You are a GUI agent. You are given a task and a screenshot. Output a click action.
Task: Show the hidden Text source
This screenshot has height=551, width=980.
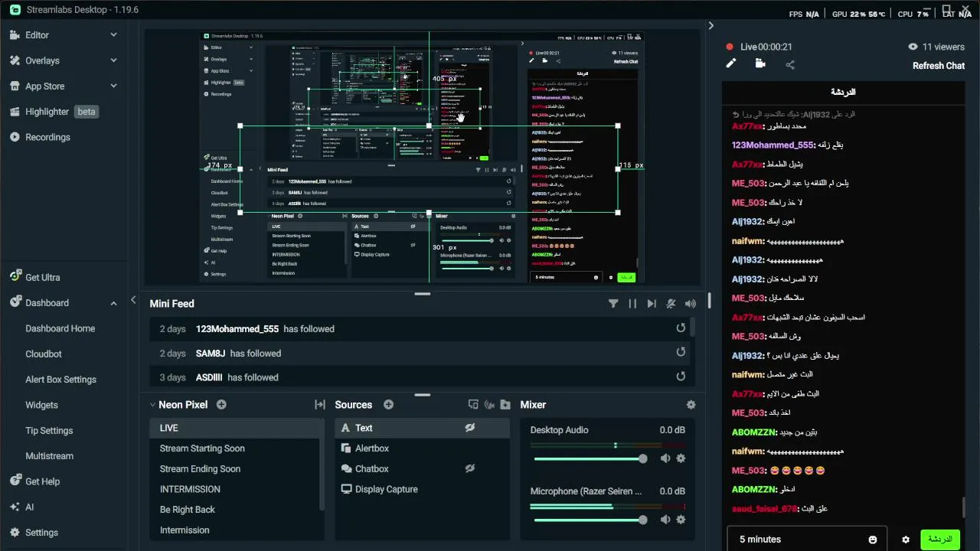[x=470, y=428]
